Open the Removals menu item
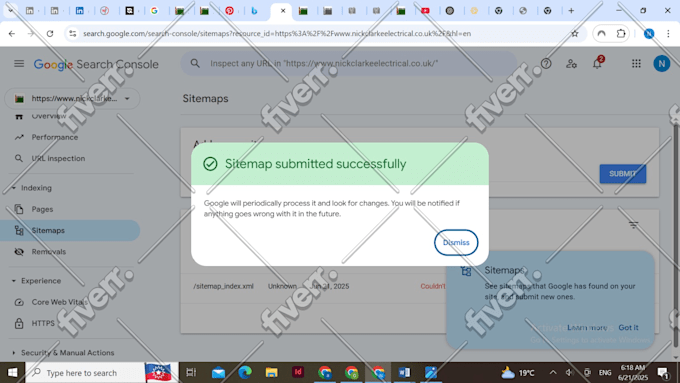 [x=49, y=252]
